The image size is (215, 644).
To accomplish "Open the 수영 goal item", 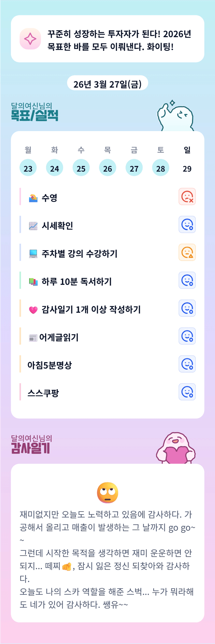I will coord(49,198).
